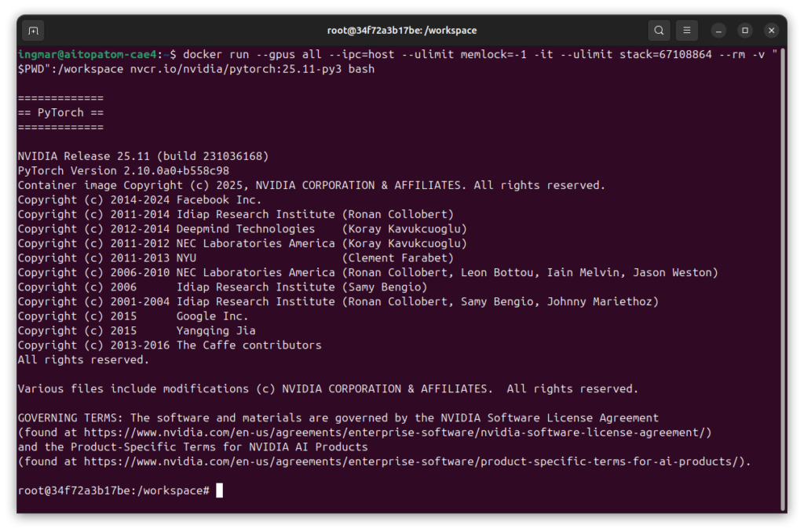Viewport: 804px width, 532px height.
Task: Click the search magnifier icon in header
Action: point(660,31)
